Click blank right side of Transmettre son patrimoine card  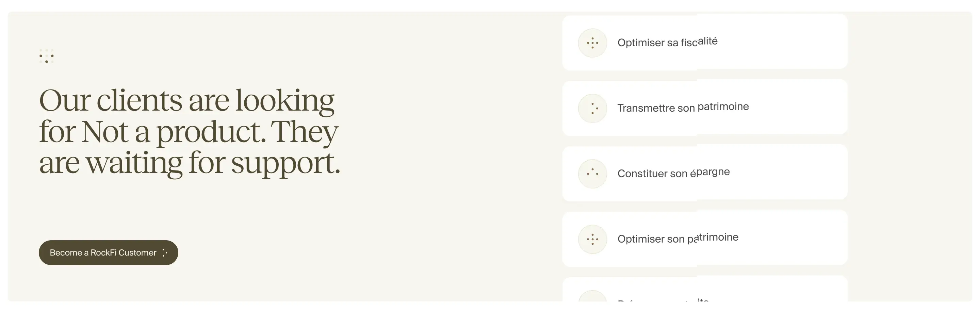(799, 107)
